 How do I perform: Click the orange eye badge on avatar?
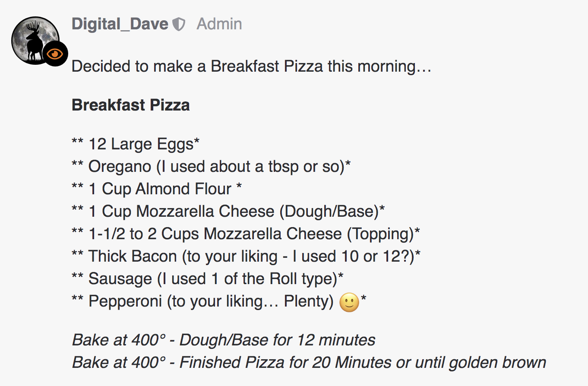(55, 54)
